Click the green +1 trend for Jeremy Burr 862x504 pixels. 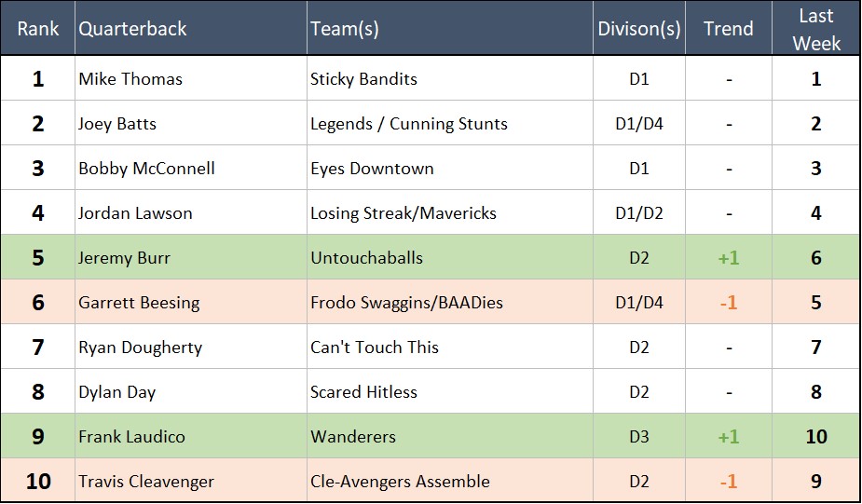pyautogui.click(x=729, y=258)
